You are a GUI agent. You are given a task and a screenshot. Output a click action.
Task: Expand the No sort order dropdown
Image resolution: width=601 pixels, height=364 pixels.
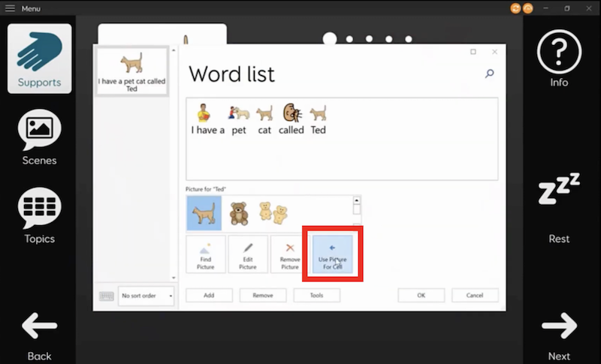point(146,296)
